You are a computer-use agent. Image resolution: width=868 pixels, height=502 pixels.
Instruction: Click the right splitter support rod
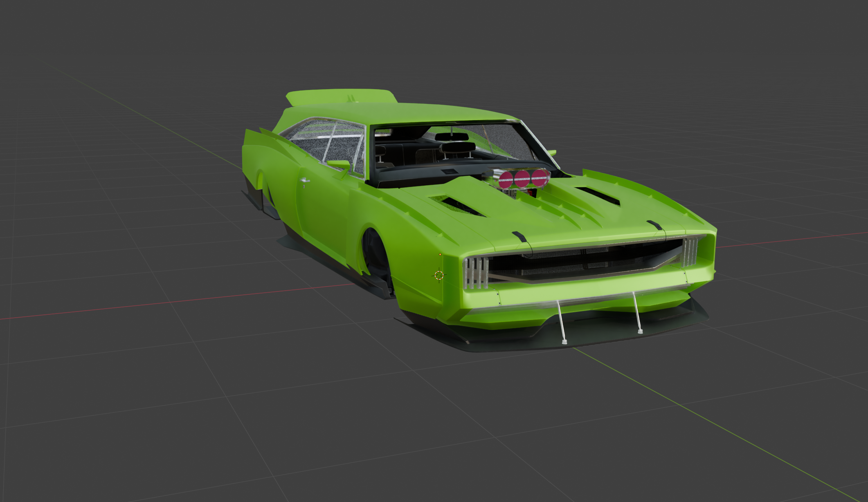[x=637, y=312]
